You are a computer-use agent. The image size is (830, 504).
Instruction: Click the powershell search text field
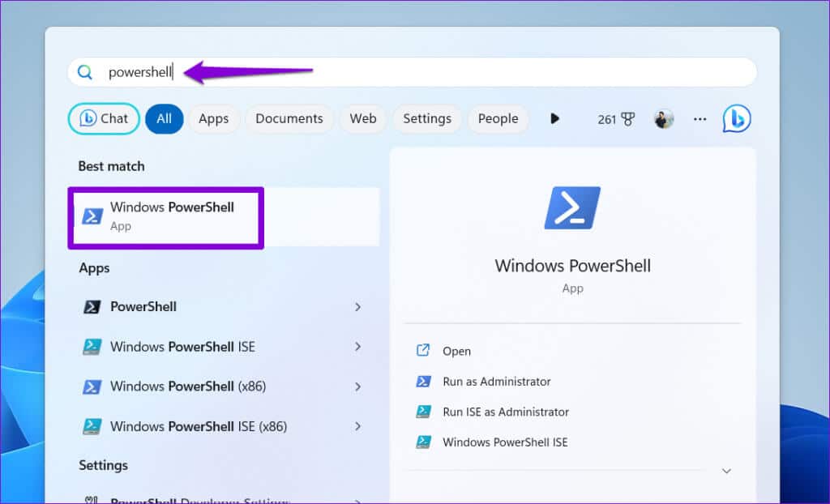pyautogui.click(x=412, y=72)
